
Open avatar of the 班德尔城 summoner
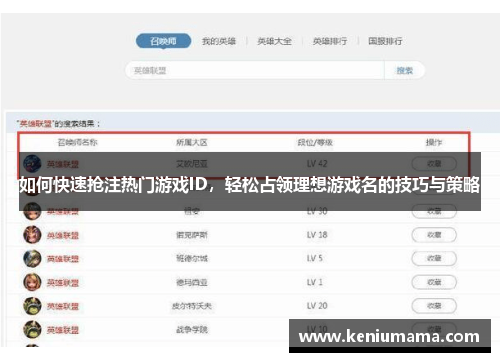[x=32, y=258]
